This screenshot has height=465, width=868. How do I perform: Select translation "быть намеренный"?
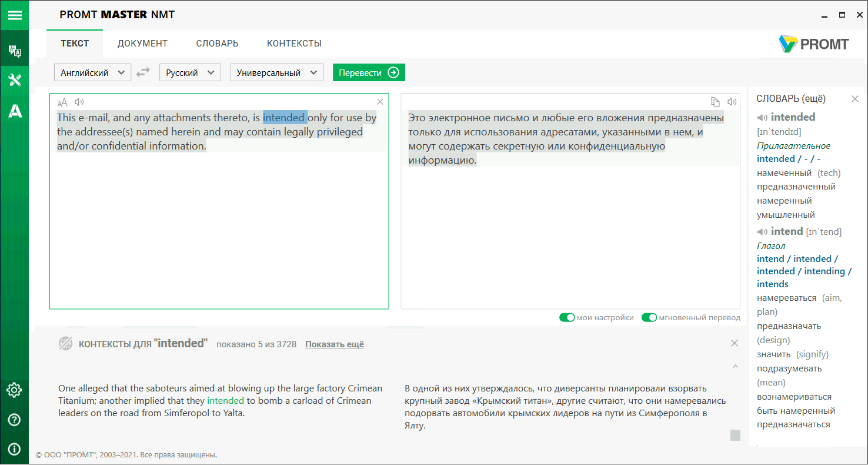click(x=796, y=411)
